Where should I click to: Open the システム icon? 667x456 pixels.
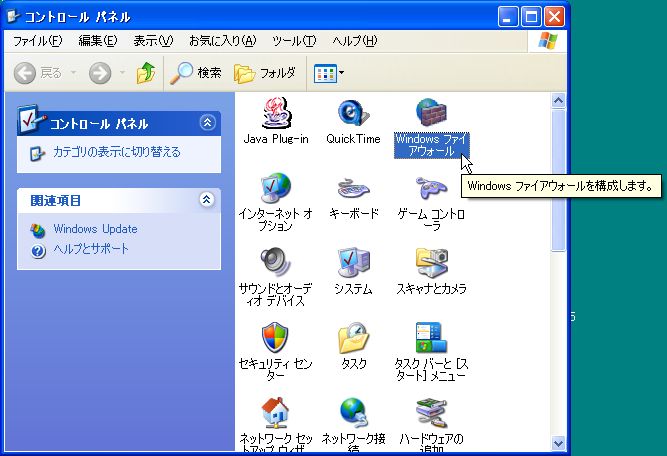pyautogui.click(x=353, y=262)
